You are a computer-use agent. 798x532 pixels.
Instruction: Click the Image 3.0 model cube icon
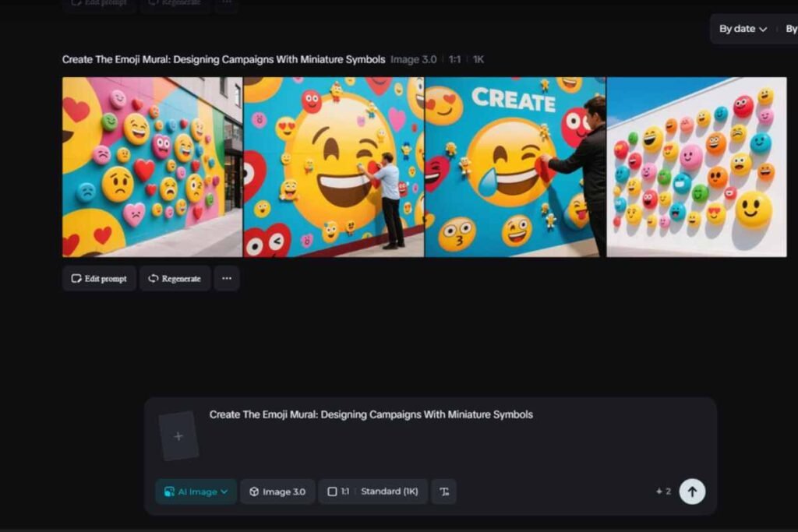(254, 491)
